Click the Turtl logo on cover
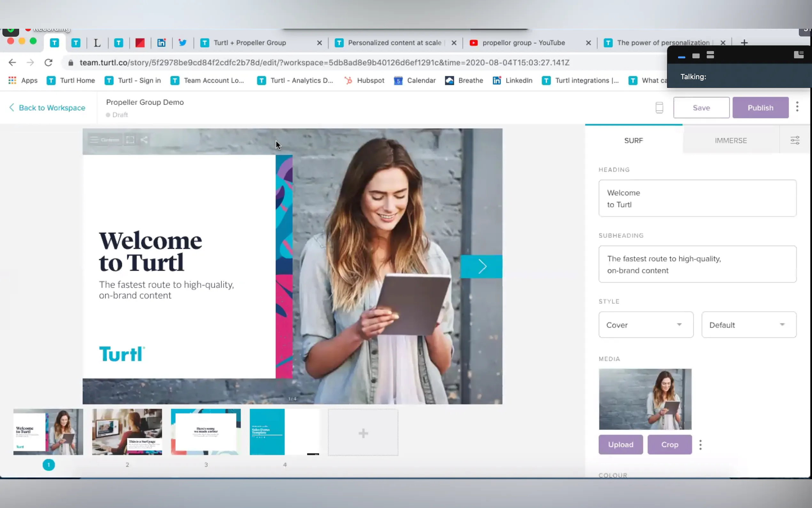The image size is (812, 508). [x=122, y=354]
